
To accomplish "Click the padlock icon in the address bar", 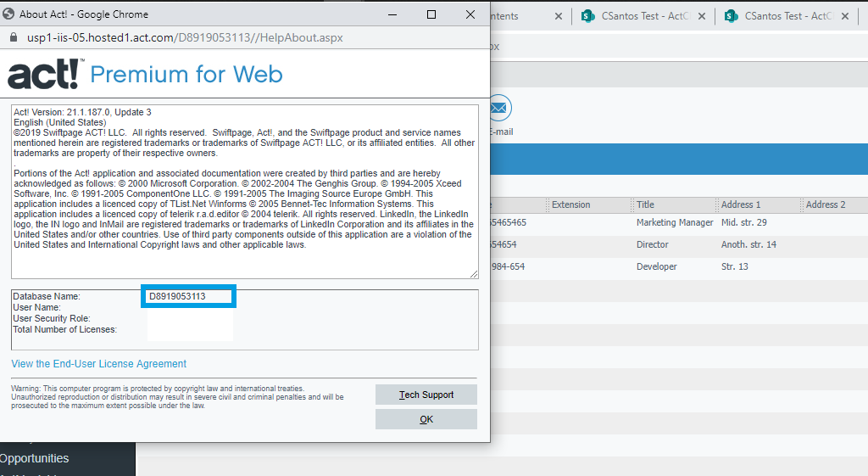I will (13, 38).
